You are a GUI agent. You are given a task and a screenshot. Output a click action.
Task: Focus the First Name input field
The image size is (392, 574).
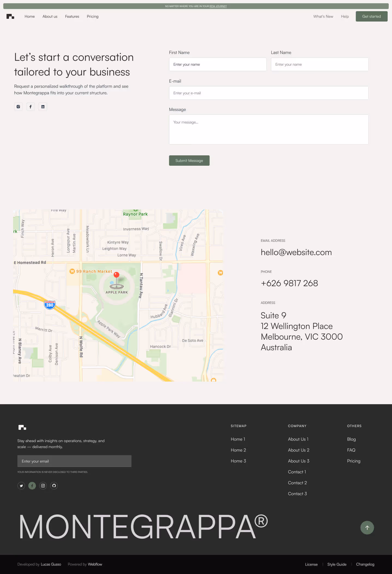click(218, 64)
